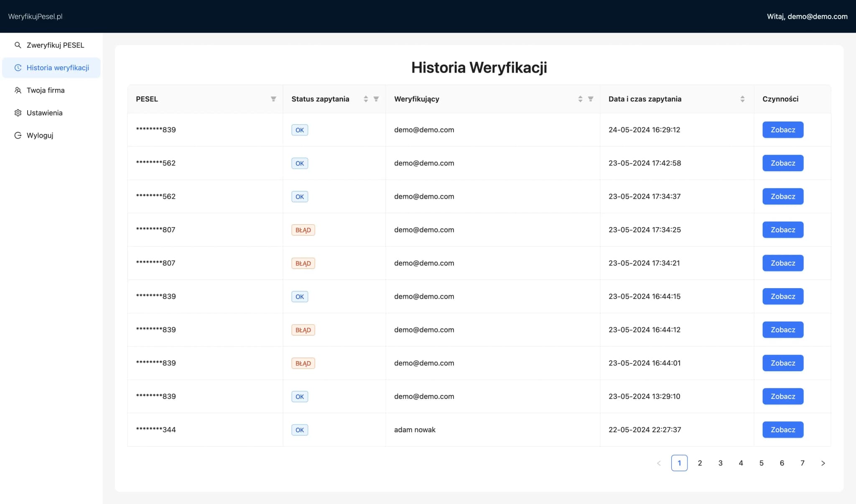The image size is (856, 504).
Task: Click the clock icon next to Historia weryfikacji
Action: point(18,67)
